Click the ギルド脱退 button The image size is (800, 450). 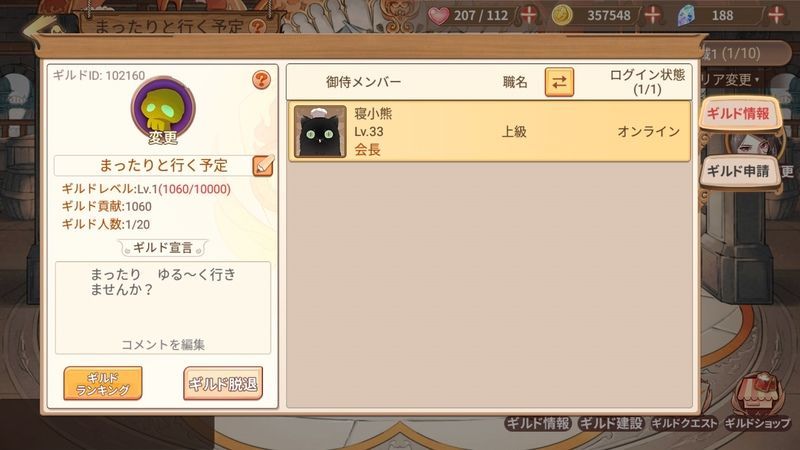pyautogui.click(x=223, y=383)
